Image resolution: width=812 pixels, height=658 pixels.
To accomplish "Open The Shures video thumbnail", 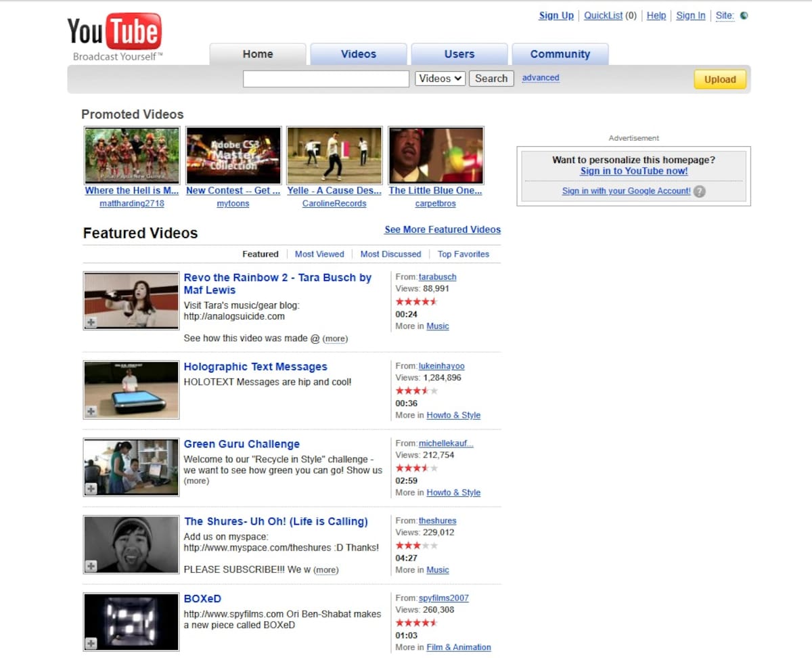I will (x=131, y=544).
